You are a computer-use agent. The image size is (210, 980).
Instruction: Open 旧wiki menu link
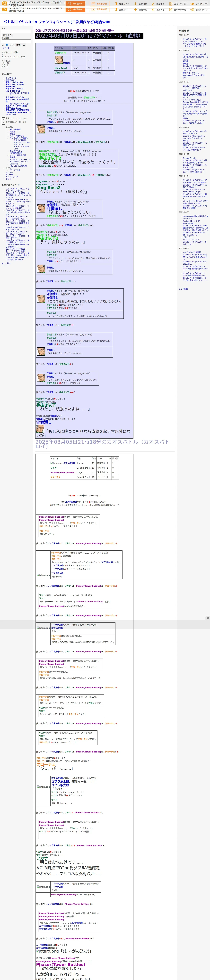[x=8, y=179]
